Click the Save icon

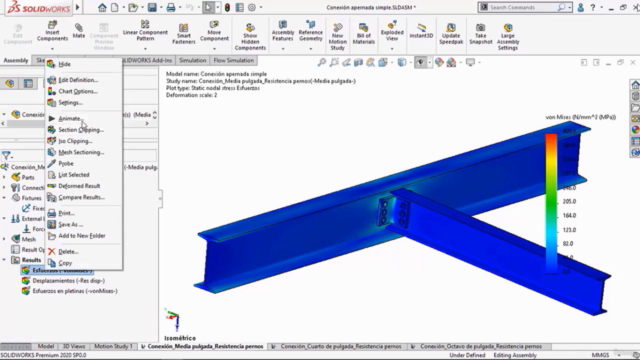click(152, 7)
